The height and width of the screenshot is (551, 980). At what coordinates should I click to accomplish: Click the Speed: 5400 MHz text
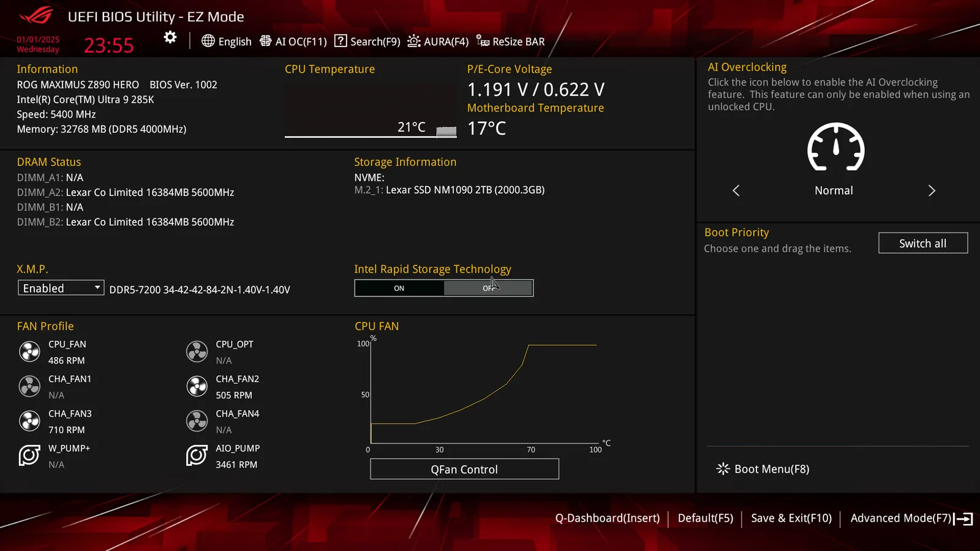[56, 114]
